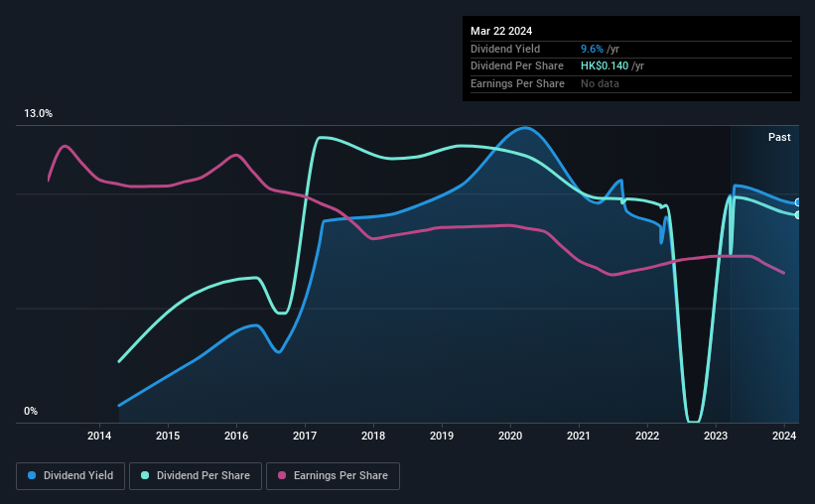Toggle the Earnings Per Share legend button
This screenshot has height=504, width=815.
click(333, 476)
